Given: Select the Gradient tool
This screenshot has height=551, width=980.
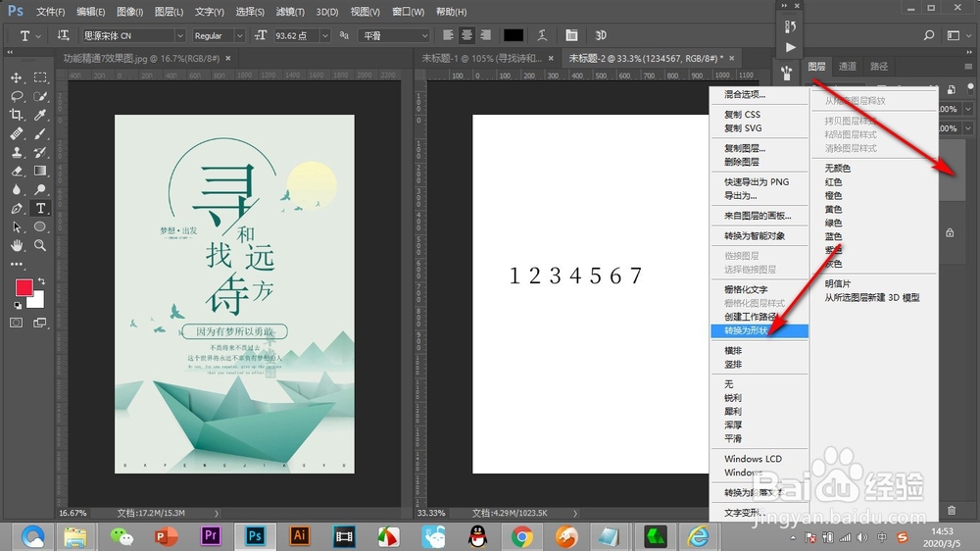Looking at the screenshot, I should point(40,171).
